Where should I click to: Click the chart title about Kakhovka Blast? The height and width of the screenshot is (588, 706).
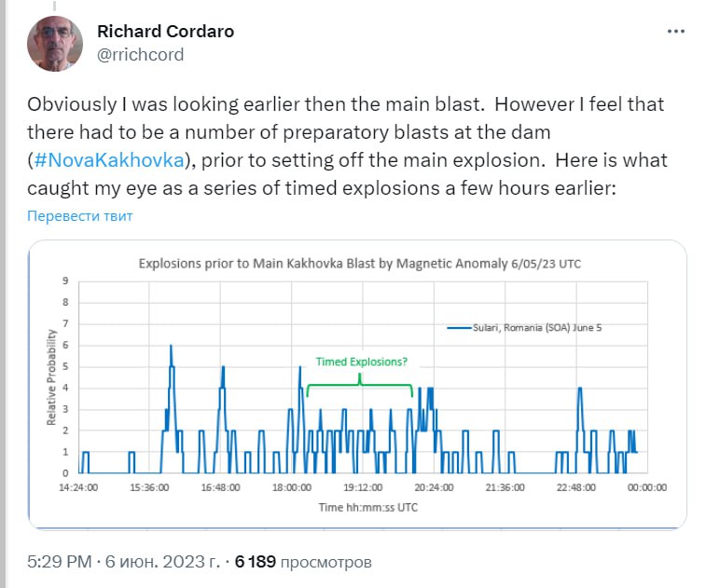[359, 264]
